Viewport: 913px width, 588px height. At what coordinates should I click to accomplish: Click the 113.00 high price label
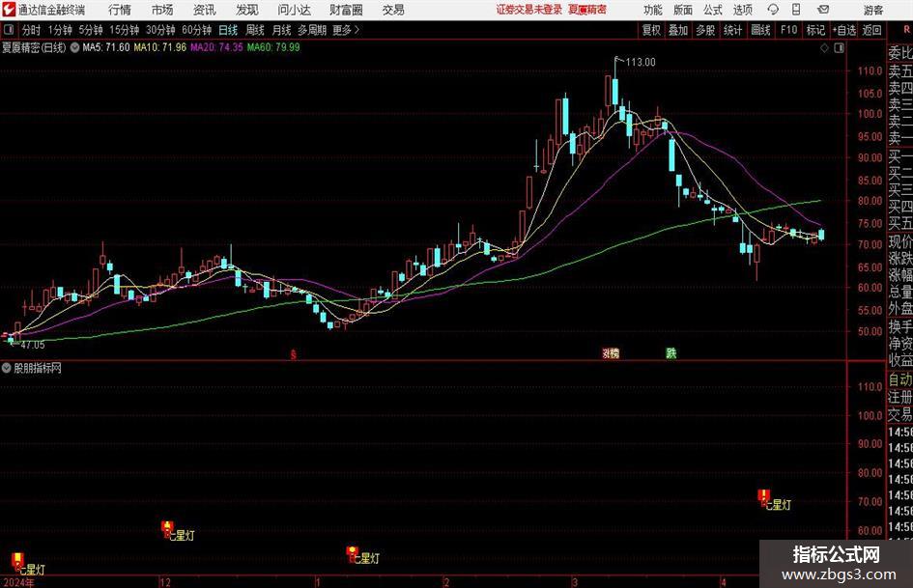641,63
